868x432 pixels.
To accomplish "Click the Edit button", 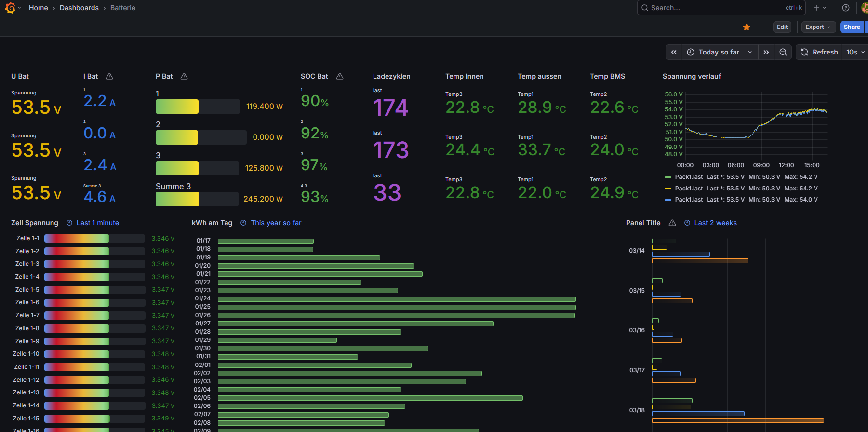I will coord(782,27).
